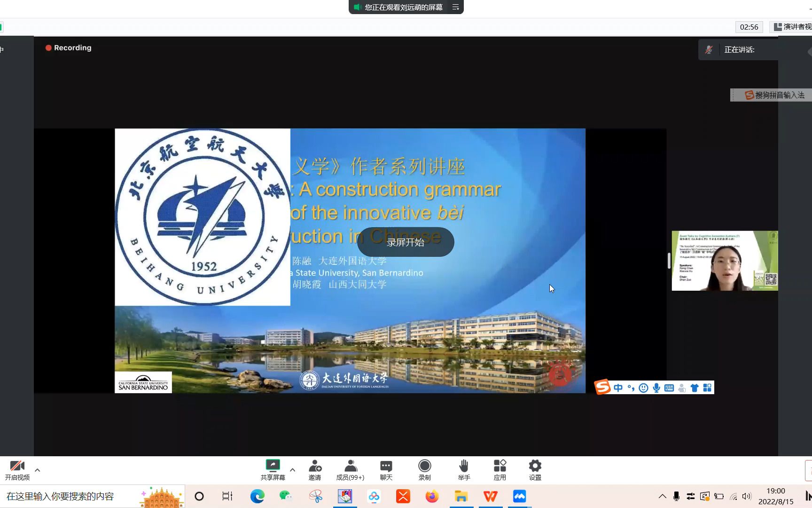This screenshot has height=508, width=812.
Task: Open the Sogou toolbox grid icon
Action: [x=707, y=388]
